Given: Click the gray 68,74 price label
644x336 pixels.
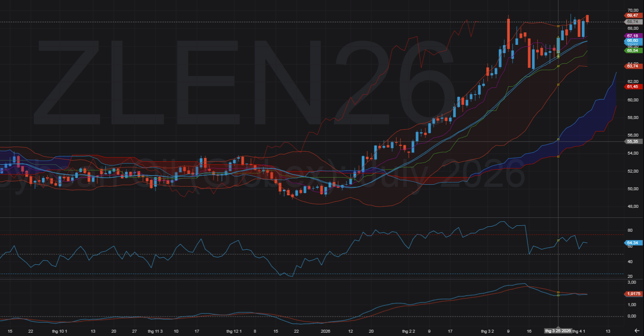Looking at the screenshot, I should (632, 22).
